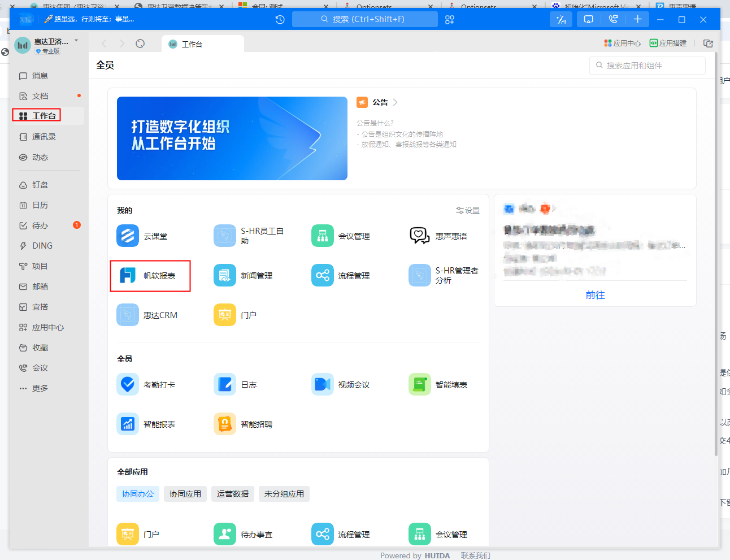Click the 联系我们 footer link
Image resolution: width=730 pixels, height=560 pixels.
476,555
